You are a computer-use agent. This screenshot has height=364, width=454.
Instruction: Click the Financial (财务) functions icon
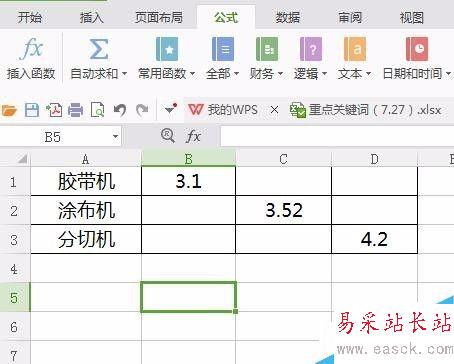click(x=267, y=49)
